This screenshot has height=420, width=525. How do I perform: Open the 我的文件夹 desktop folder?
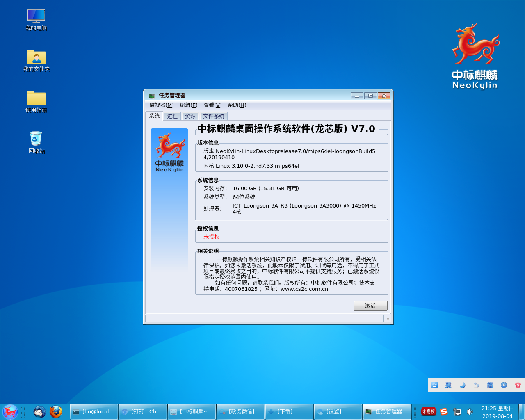pos(36,61)
